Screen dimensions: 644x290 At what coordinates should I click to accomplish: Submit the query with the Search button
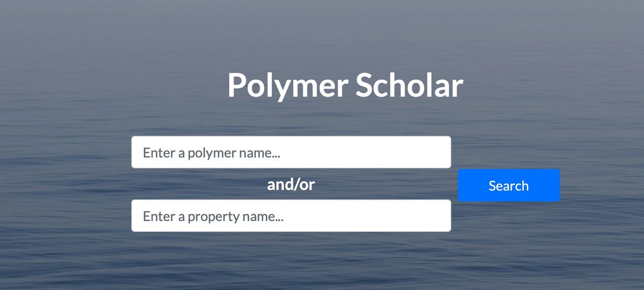pyautogui.click(x=509, y=185)
